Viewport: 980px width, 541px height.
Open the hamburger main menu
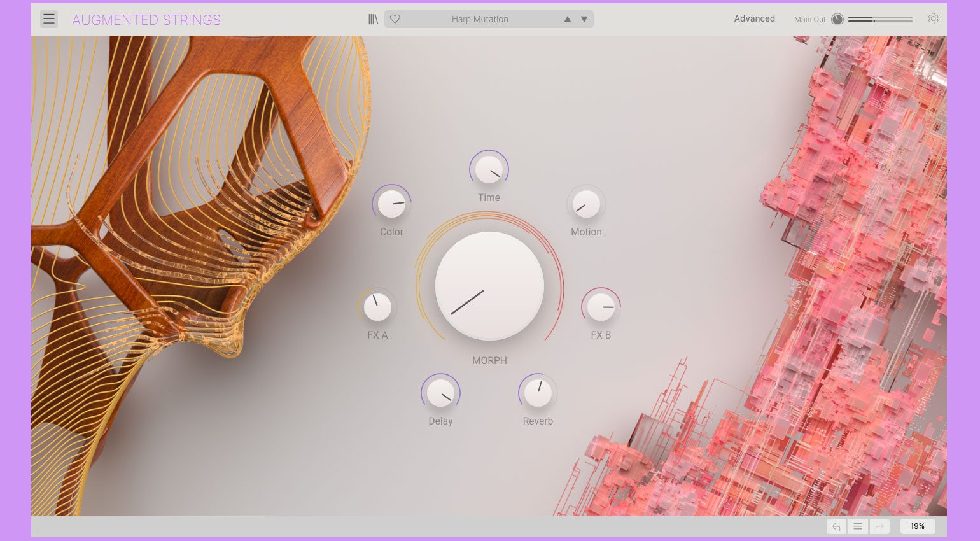[x=49, y=19]
